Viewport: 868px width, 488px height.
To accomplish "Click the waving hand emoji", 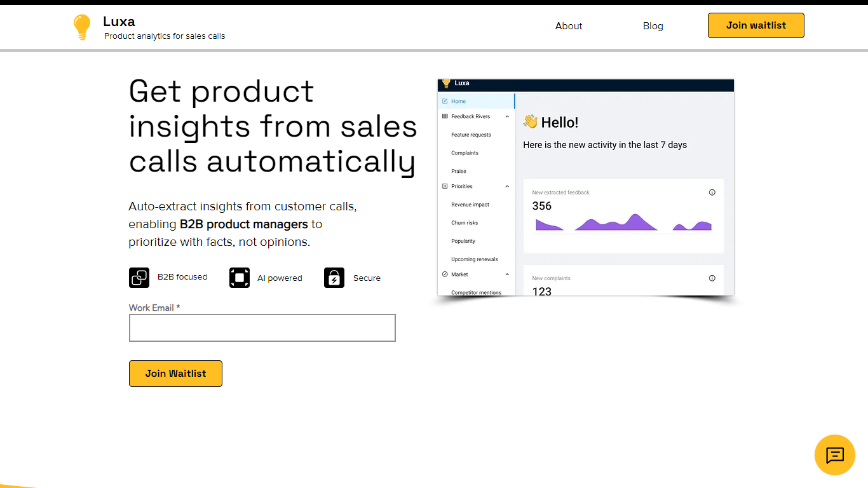I will coord(530,122).
